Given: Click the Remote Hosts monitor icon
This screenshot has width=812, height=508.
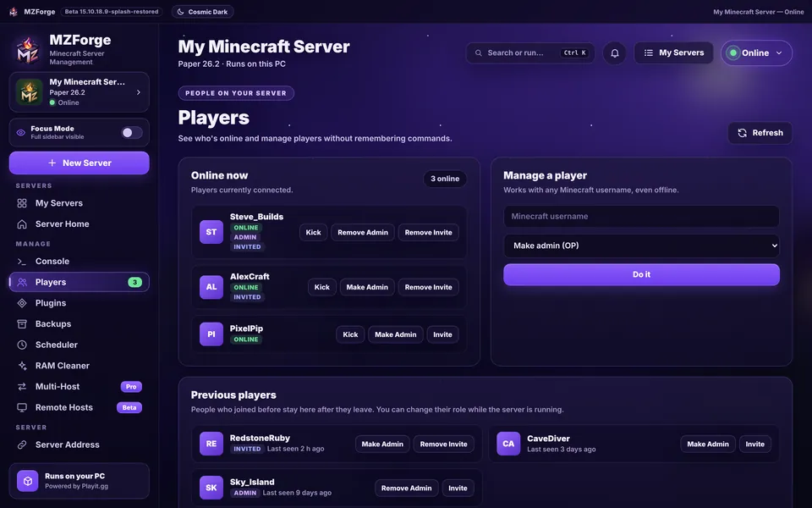Looking at the screenshot, I should tap(22, 407).
